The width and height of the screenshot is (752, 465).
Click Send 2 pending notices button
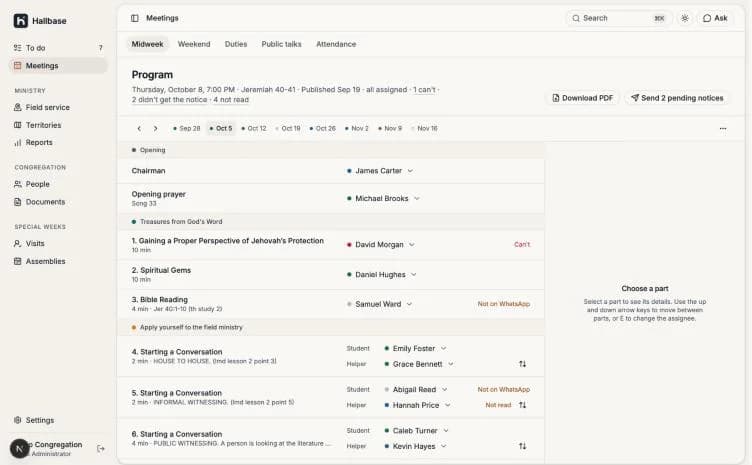click(677, 98)
